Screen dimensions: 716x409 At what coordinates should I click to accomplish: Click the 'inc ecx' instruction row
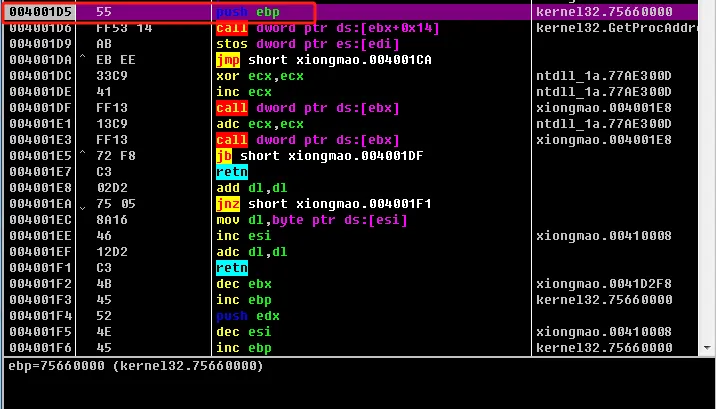click(x=244, y=92)
